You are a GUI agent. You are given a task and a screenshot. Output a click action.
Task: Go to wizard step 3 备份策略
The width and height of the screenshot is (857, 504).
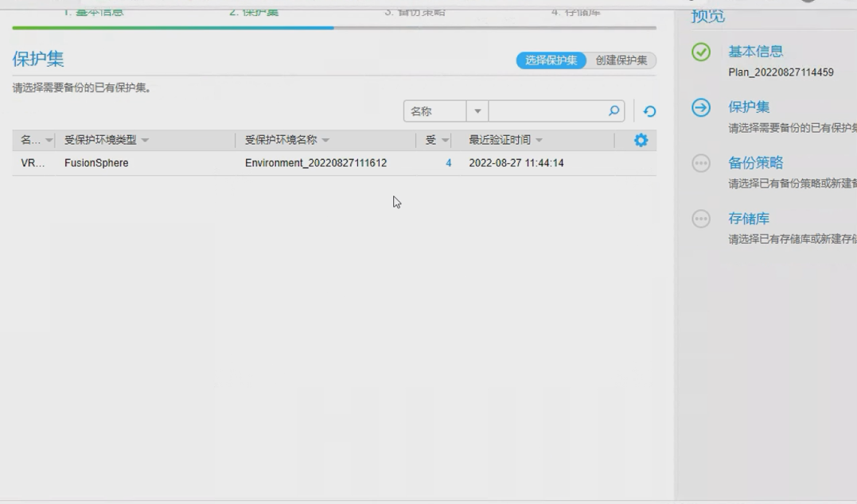[415, 12]
